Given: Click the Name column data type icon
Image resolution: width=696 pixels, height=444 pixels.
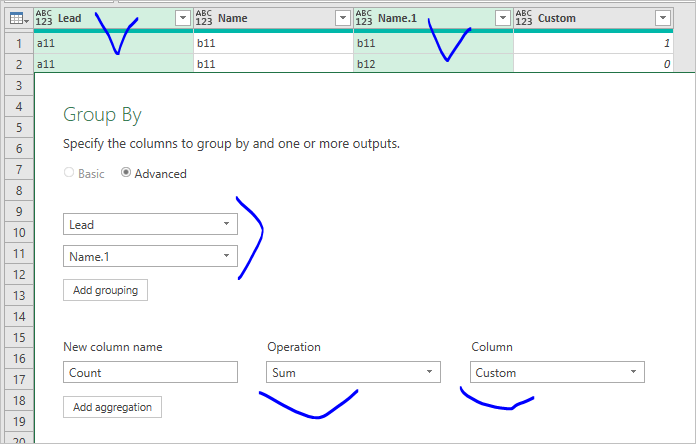Looking at the screenshot, I should point(204,18).
